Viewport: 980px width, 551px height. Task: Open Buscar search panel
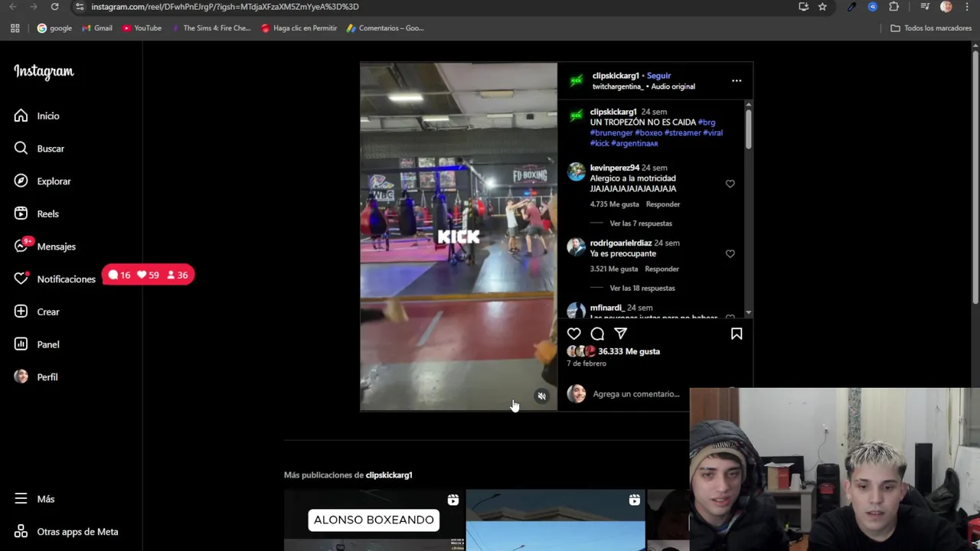pyautogui.click(x=38, y=148)
